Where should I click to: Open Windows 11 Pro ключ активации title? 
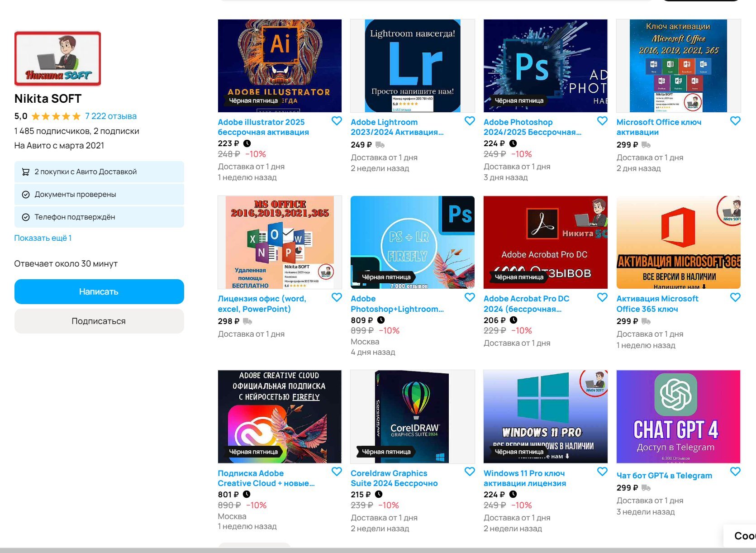click(x=525, y=478)
